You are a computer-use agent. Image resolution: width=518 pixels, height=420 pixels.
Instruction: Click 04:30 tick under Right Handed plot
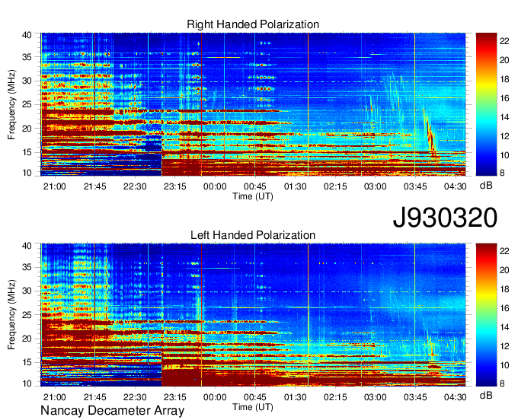[456, 186]
